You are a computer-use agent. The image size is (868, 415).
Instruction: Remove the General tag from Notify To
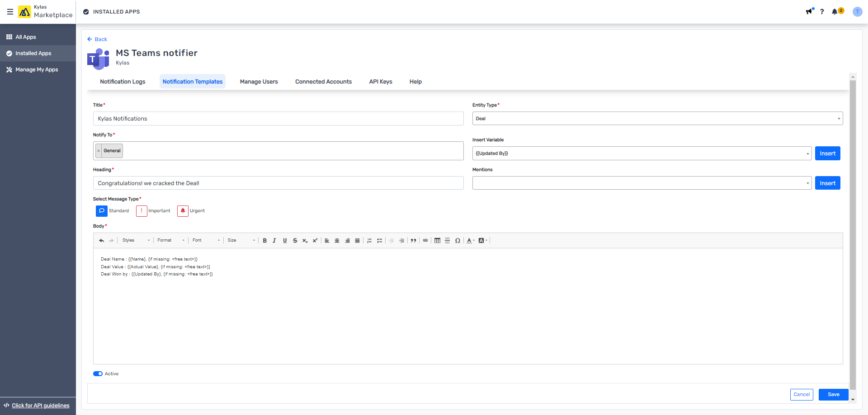click(x=99, y=151)
